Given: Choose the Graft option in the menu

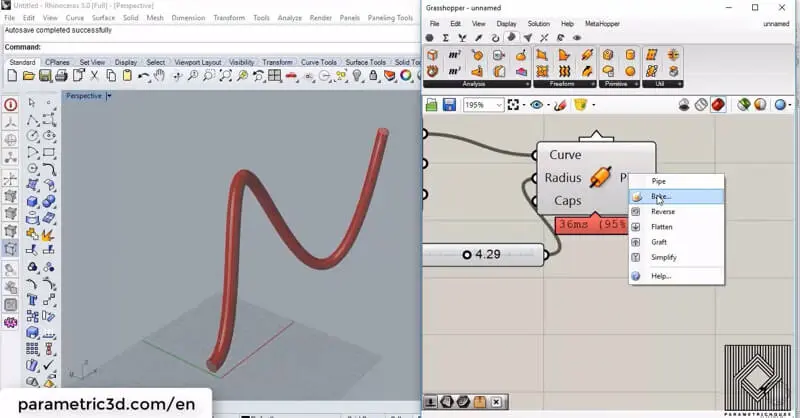Looking at the screenshot, I should tap(659, 242).
